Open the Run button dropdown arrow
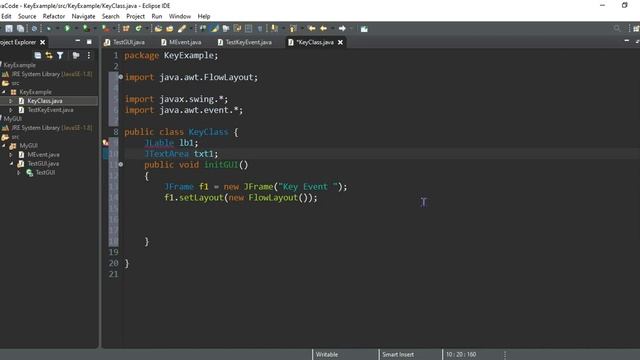Screen dimensions: 640x360 tap(75, 29)
